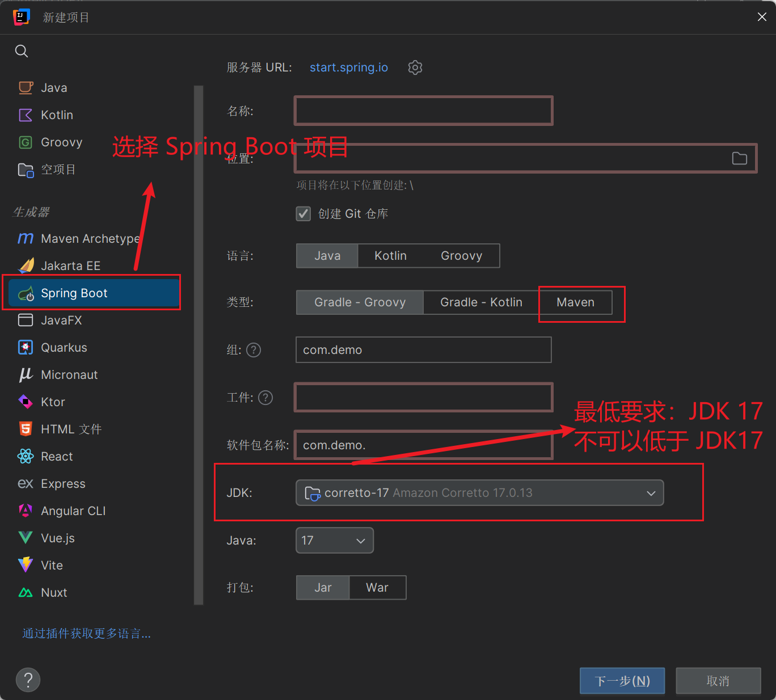Open help for the 组 field
Image resolution: width=776 pixels, height=700 pixels.
pos(254,350)
